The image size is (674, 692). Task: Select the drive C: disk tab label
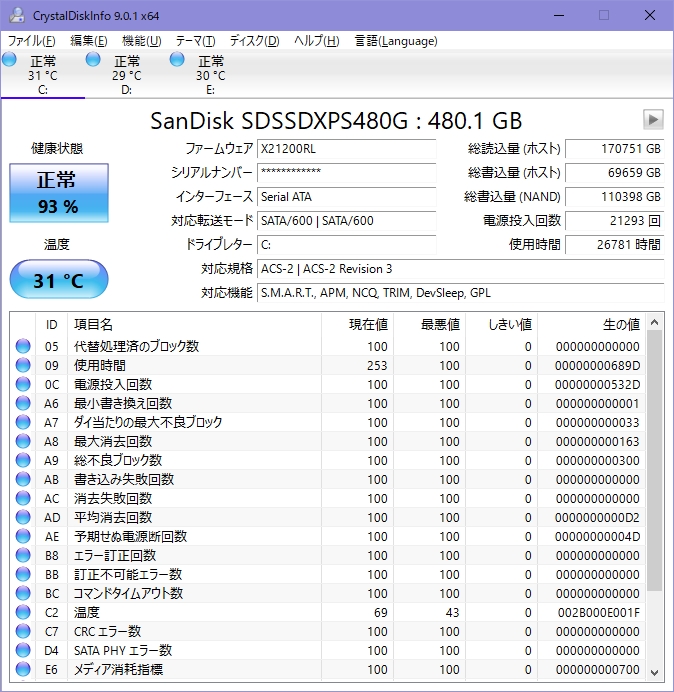click(43, 75)
